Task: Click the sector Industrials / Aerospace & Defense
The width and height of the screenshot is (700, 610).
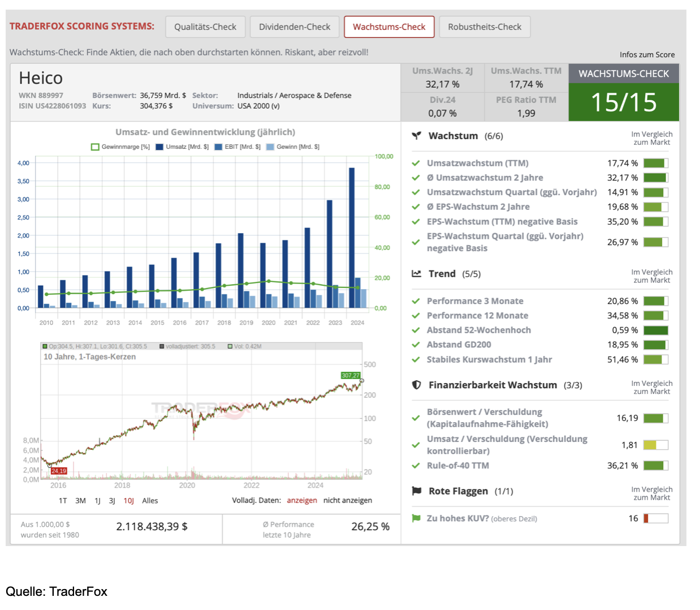Action: [x=294, y=96]
